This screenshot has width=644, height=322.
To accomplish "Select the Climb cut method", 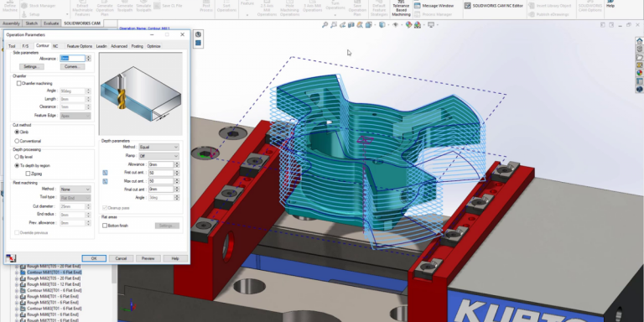I will click(17, 132).
